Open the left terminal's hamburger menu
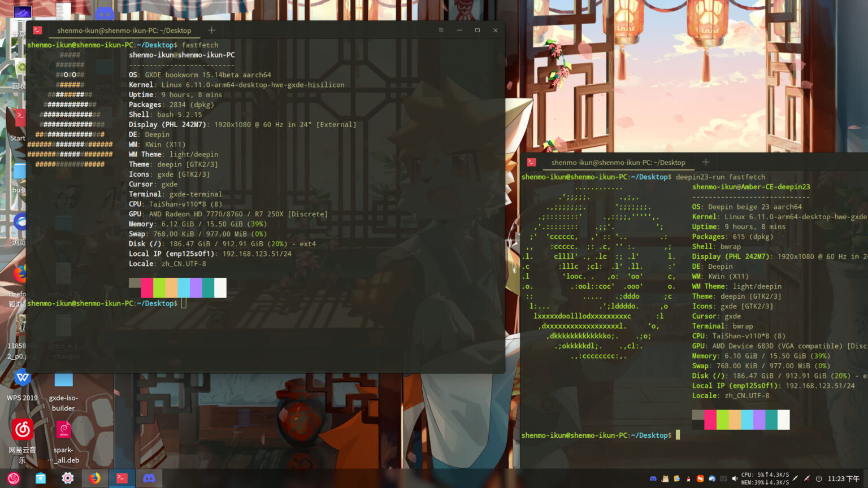The width and height of the screenshot is (868, 488). (440, 30)
